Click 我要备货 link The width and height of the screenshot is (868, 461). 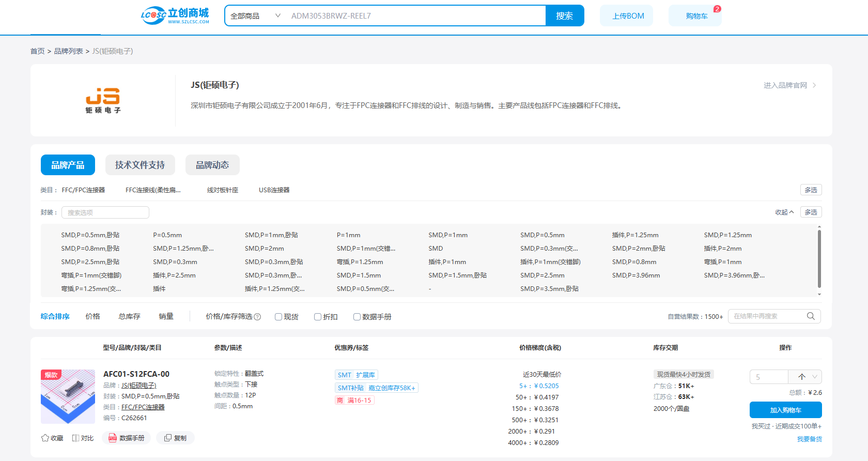[809, 439]
